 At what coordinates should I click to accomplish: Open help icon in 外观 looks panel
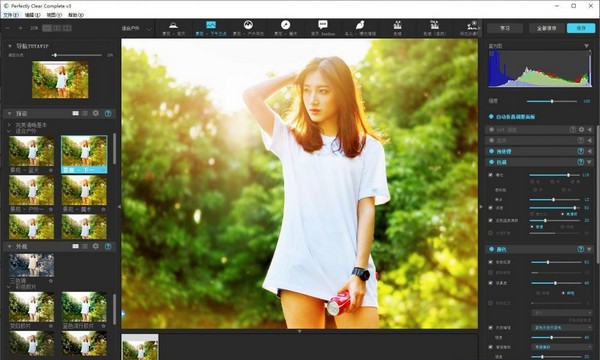tap(108, 246)
